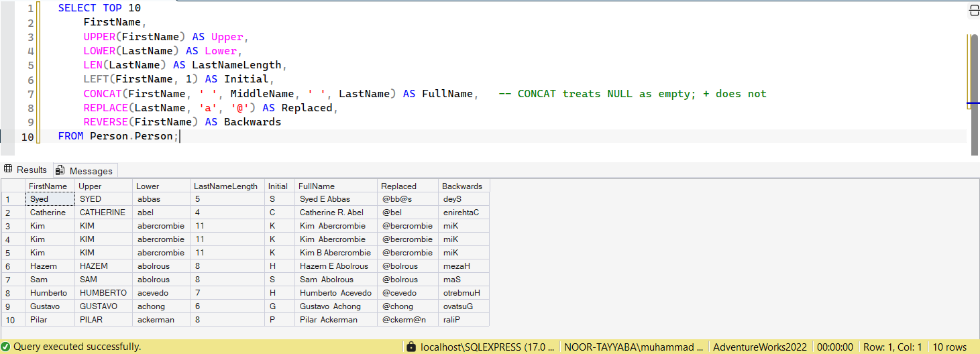980x354 pixels.
Task: Select the mezaH cell
Action: (464, 266)
